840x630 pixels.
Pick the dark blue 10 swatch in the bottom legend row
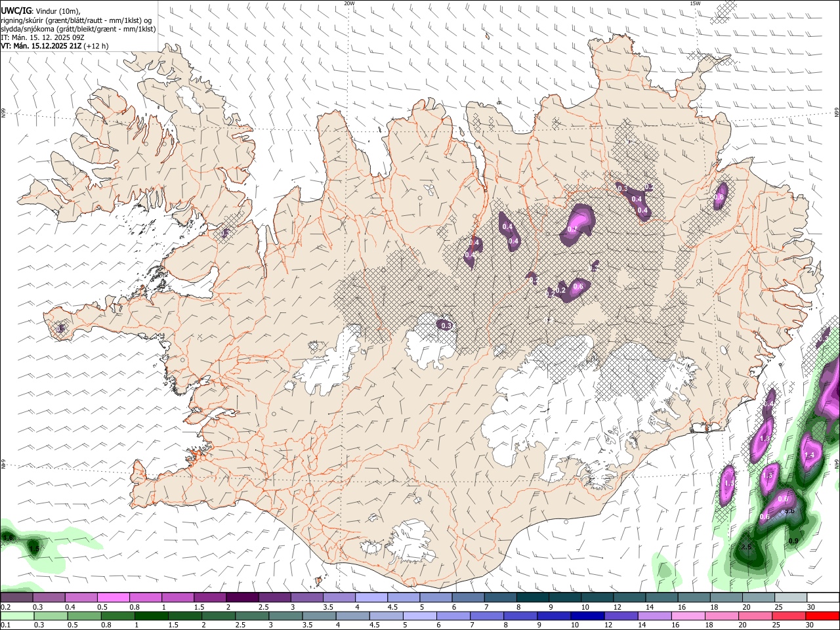(588, 616)
